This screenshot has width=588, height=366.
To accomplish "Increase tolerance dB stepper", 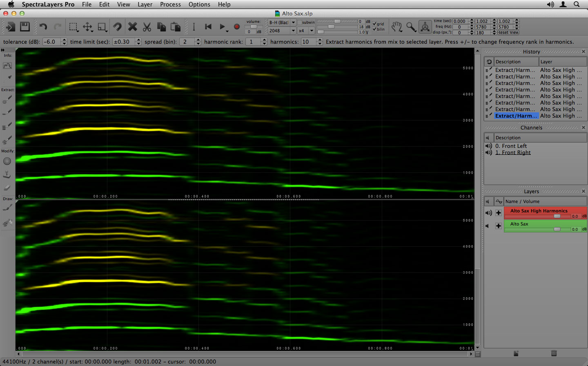I will (x=64, y=40).
